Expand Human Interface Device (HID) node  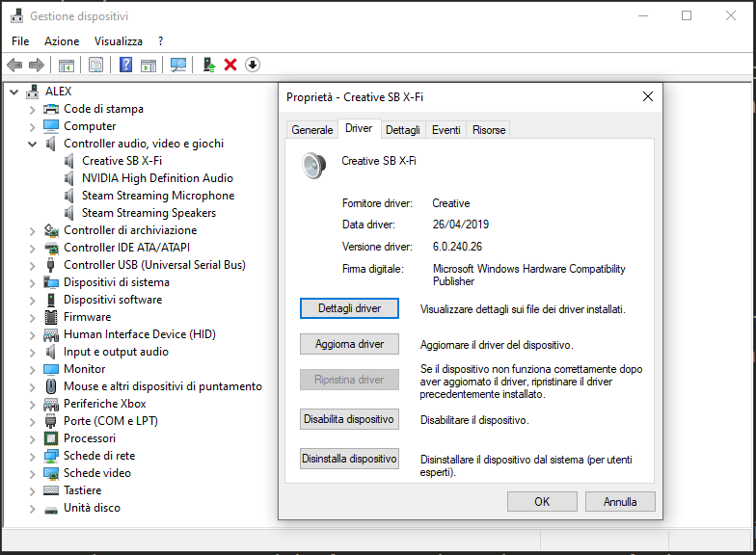coord(33,335)
